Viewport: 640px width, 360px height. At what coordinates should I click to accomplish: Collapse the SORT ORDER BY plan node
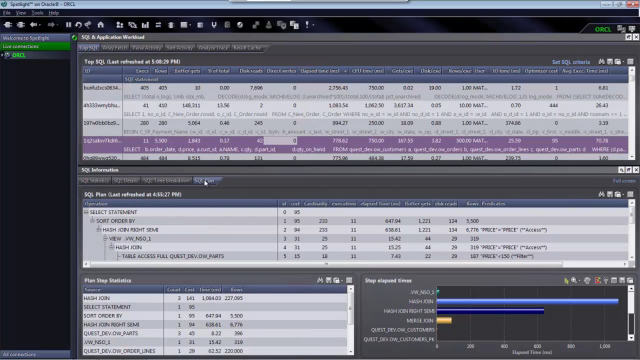click(92, 221)
